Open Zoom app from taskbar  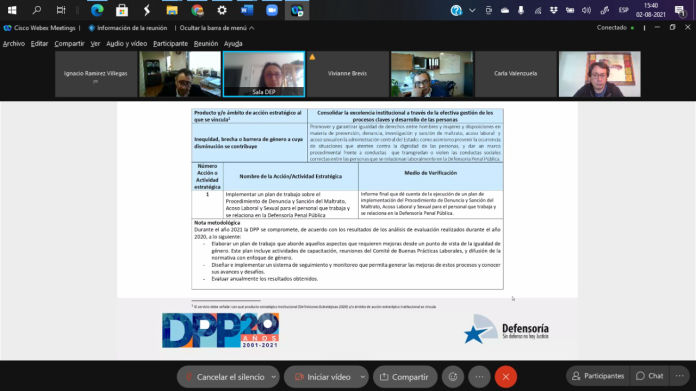pyautogui.click(x=272, y=10)
